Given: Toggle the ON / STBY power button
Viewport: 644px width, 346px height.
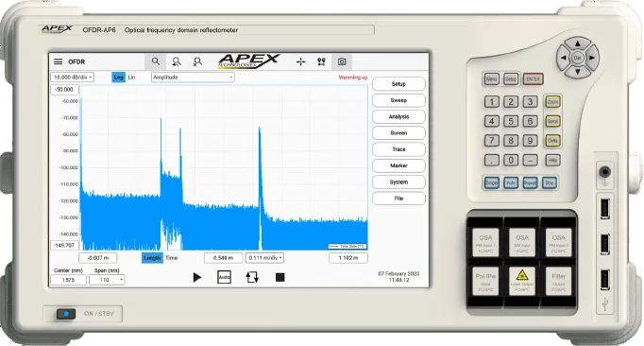Looking at the screenshot, I should click(66, 314).
